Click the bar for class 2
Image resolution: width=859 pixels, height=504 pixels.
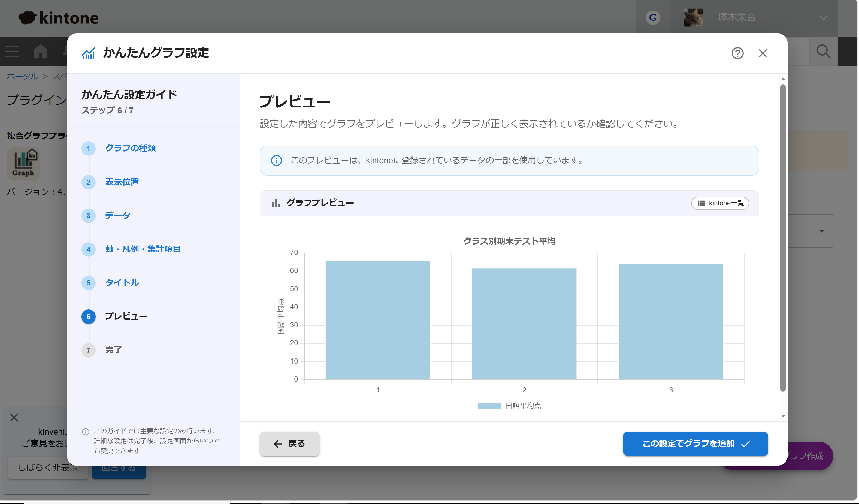pos(524,324)
